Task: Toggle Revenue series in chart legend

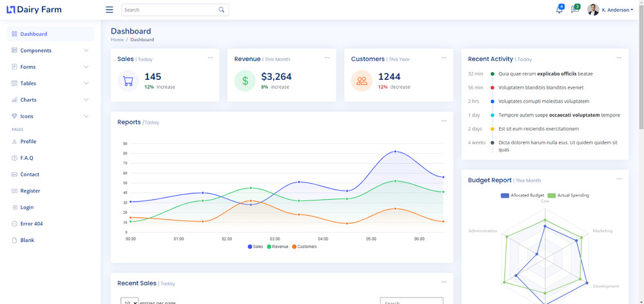Action: pyautogui.click(x=278, y=247)
